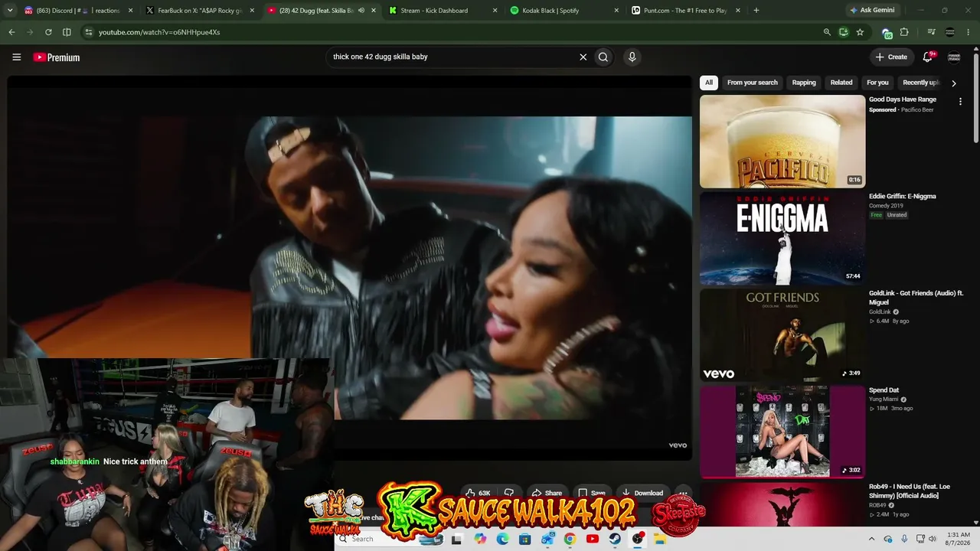The image size is (980, 551).
Task: Open Steam from the Windows taskbar
Action: pyautogui.click(x=615, y=539)
